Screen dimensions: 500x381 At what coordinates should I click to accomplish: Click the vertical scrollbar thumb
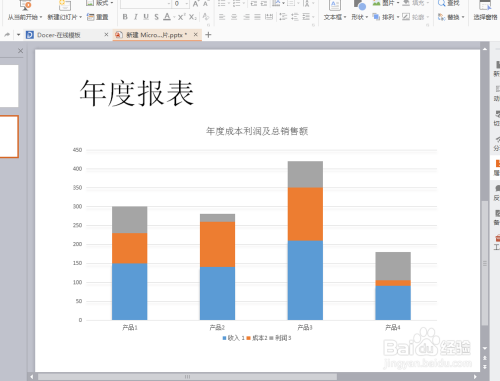tap(485, 263)
